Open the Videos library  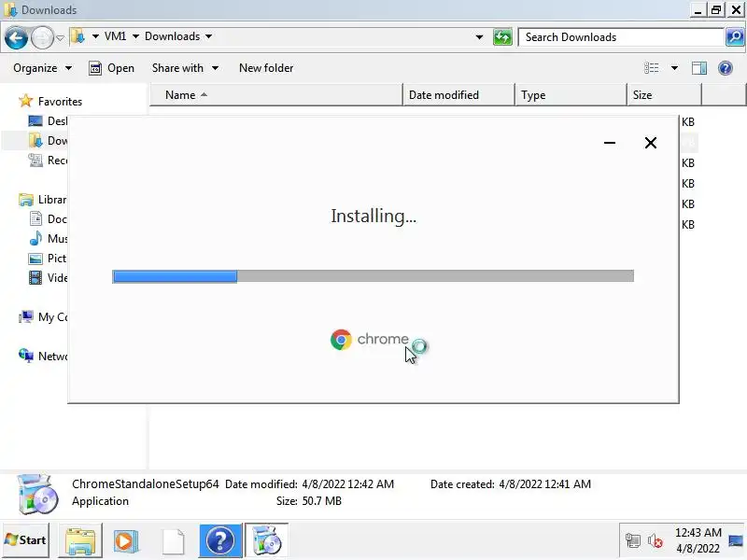[48, 277]
